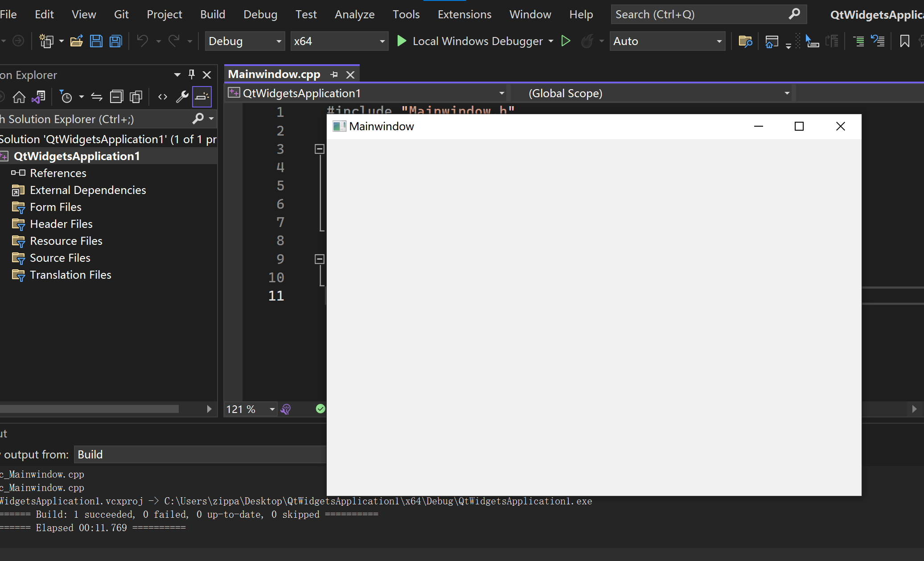Open the x64 platform dropdown
The image size is (924, 561).
[x=339, y=41]
